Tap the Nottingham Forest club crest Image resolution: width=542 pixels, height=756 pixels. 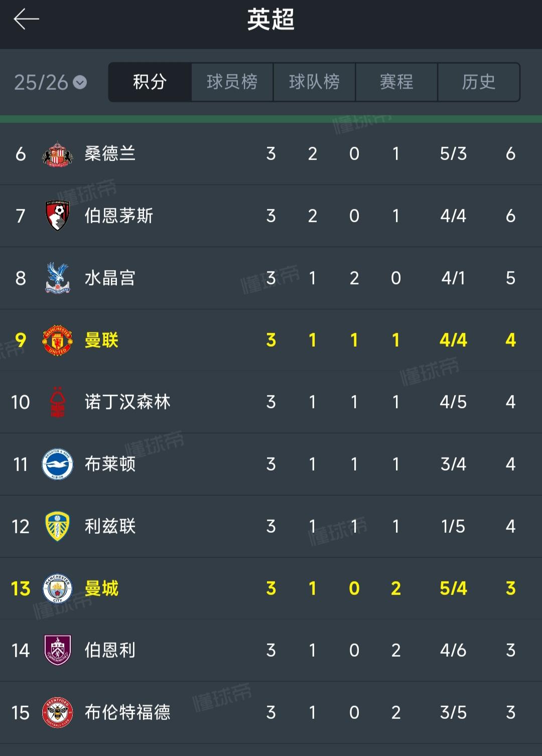pos(57,402)
